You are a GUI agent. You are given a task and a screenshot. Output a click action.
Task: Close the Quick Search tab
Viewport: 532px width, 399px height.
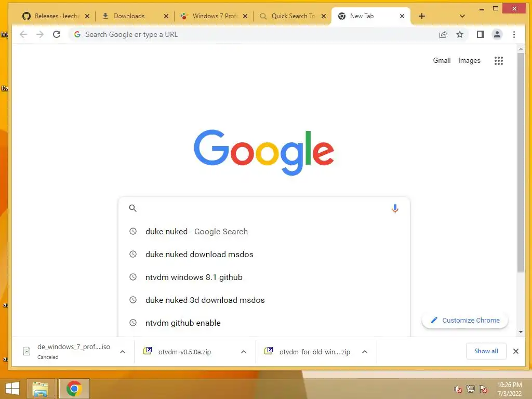(x=324, y=16)
